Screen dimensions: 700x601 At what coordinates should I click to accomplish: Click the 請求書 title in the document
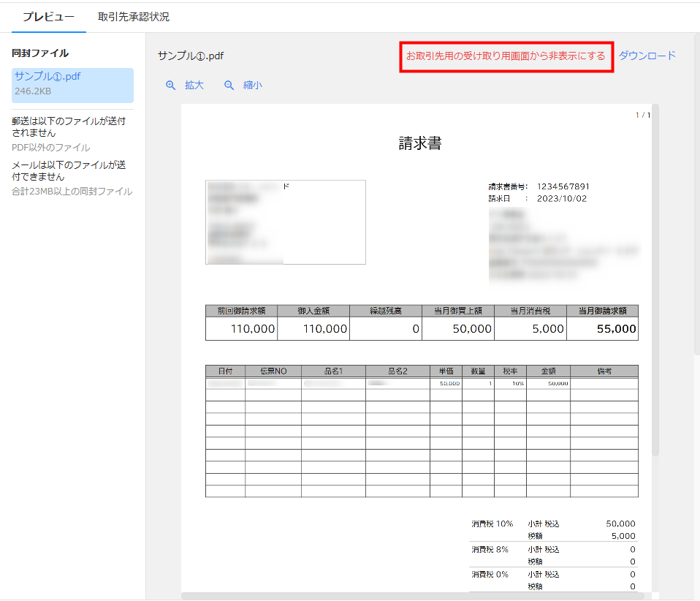point(419,143)
